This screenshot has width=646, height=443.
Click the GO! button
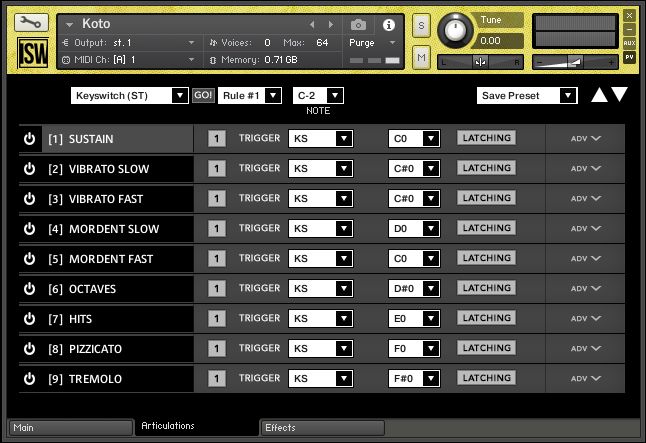pos(203,96)
